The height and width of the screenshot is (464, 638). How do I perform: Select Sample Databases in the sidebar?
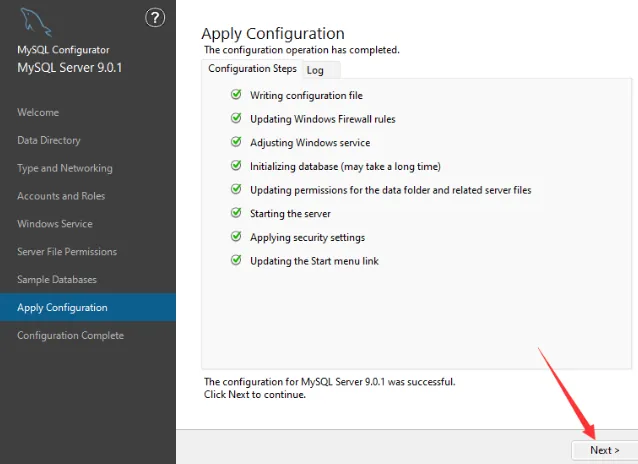[x=57, y=280]
